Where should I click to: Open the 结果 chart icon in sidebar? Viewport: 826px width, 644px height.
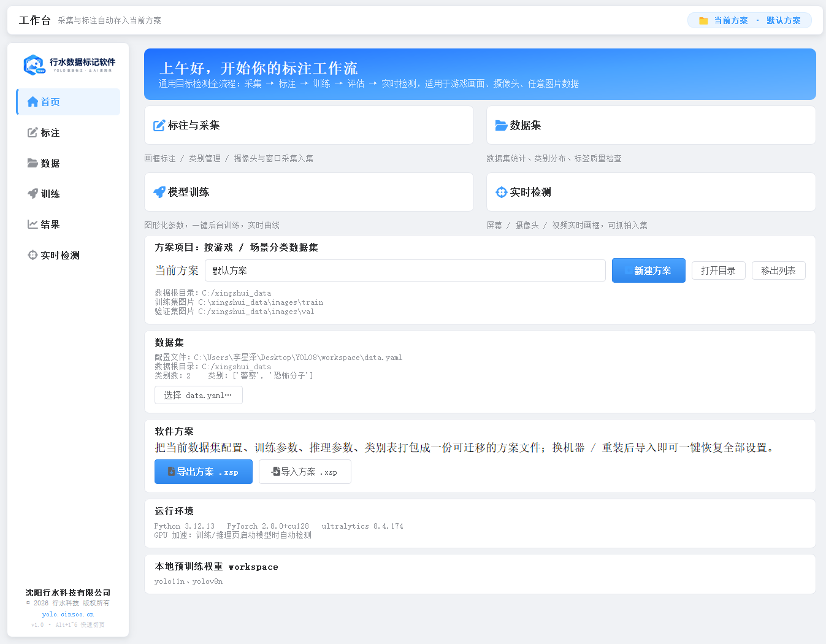tap(33, 224)
